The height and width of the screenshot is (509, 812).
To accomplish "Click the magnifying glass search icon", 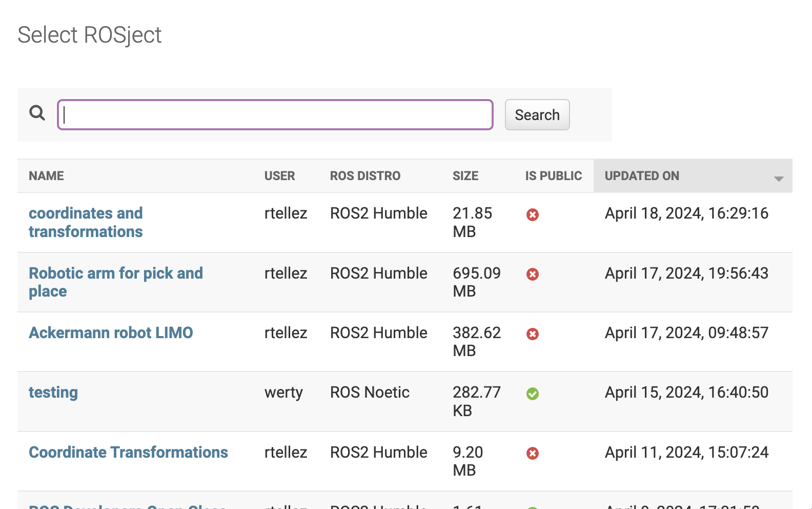I will point(37,112).
